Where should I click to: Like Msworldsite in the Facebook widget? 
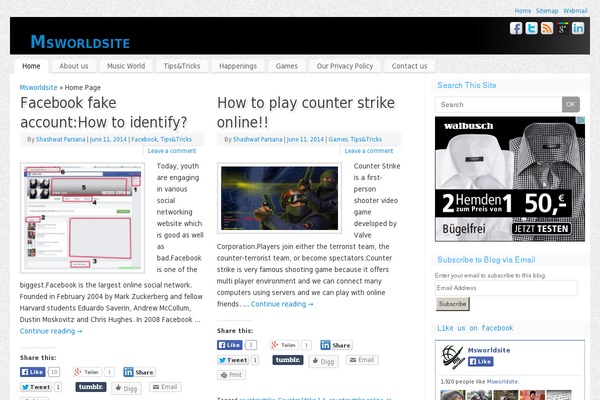[x=481, y=361]
